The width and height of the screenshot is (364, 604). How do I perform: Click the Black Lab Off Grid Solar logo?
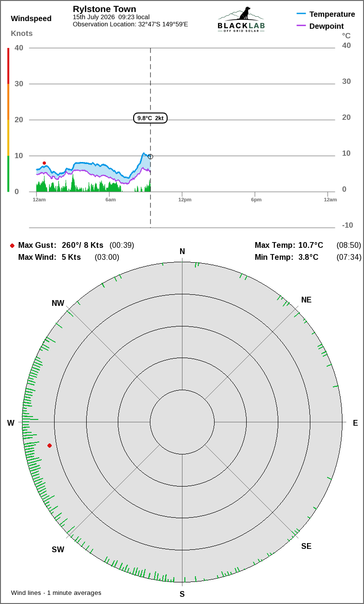click(x=241, y=20)
